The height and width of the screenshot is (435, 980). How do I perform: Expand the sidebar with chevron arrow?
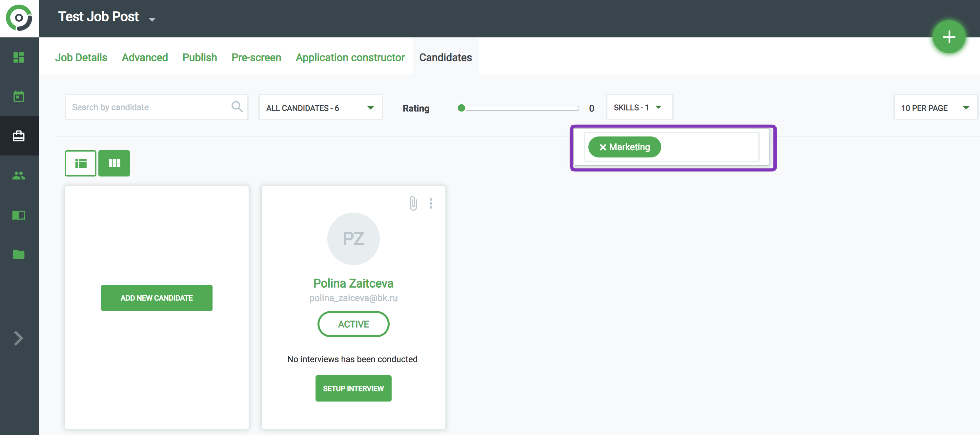(19, 338)
